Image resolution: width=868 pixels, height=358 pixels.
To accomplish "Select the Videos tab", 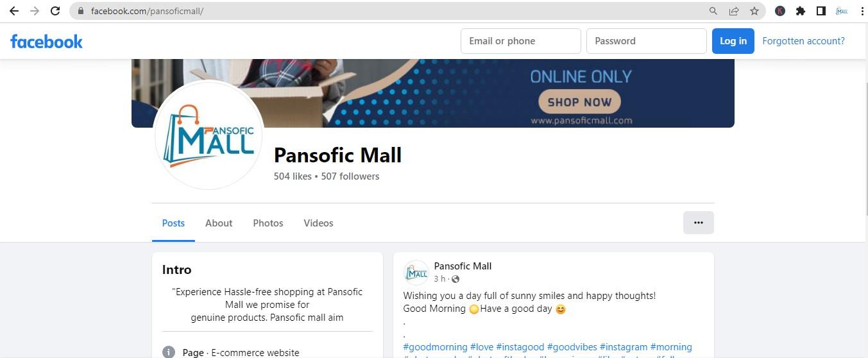I will (x=318, y=223).
